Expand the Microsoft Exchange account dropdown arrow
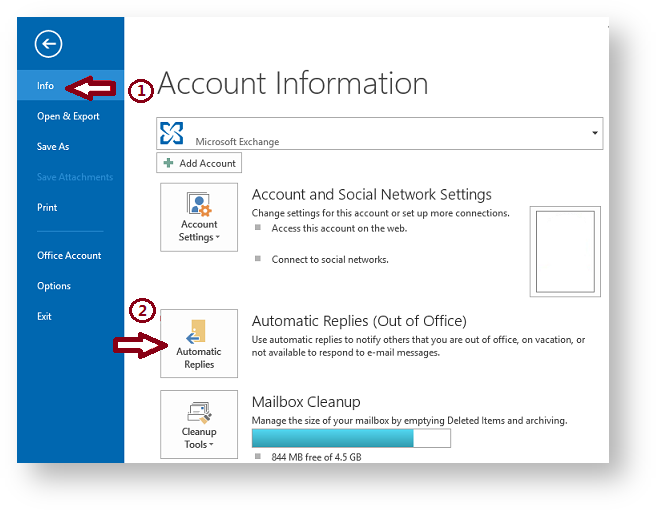 [595, 133]
